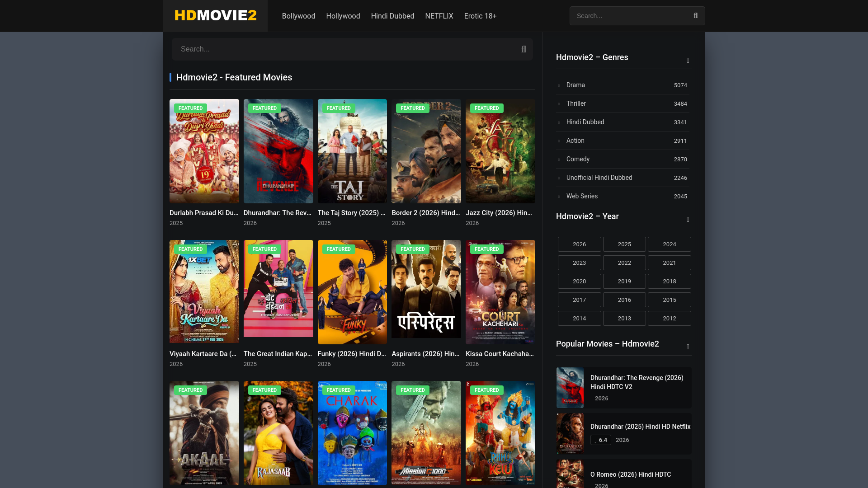Click the Border 2 (2026) title link
Screen dimensions: 868x488
[x=426, y=213]
